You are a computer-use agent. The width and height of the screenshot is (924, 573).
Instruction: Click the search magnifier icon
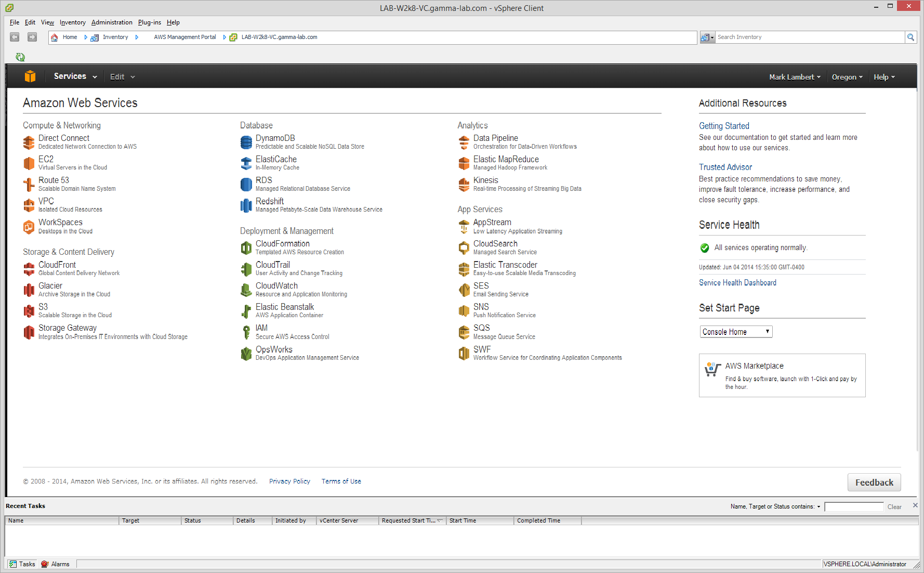(910, 37)
